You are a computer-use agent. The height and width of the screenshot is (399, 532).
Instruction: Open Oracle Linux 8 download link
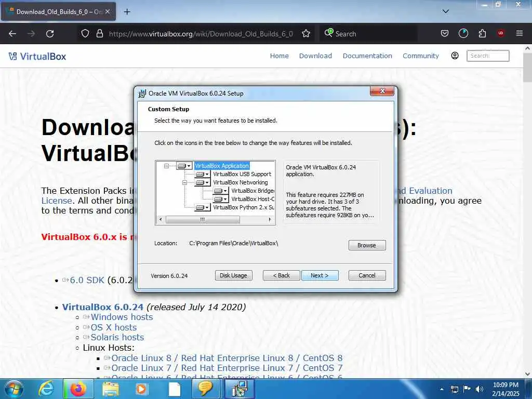click(x=227, y=358)
